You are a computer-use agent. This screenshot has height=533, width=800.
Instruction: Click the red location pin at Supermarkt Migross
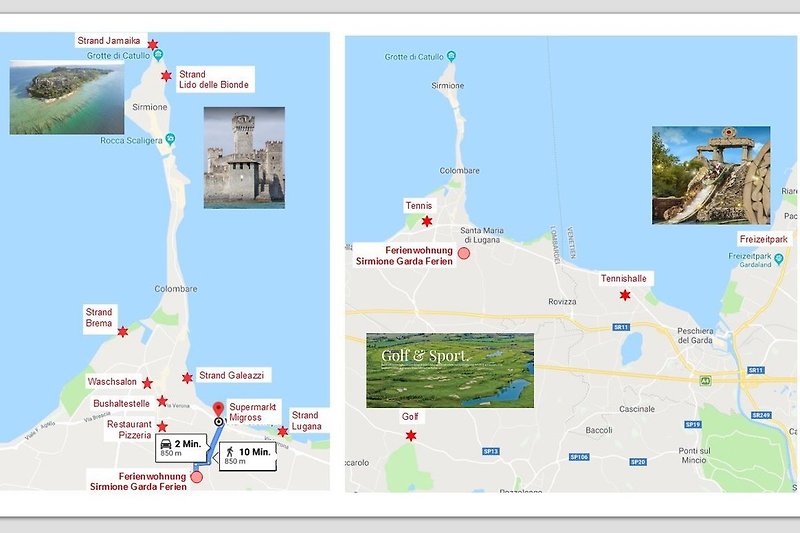click(x=218, y=409)
